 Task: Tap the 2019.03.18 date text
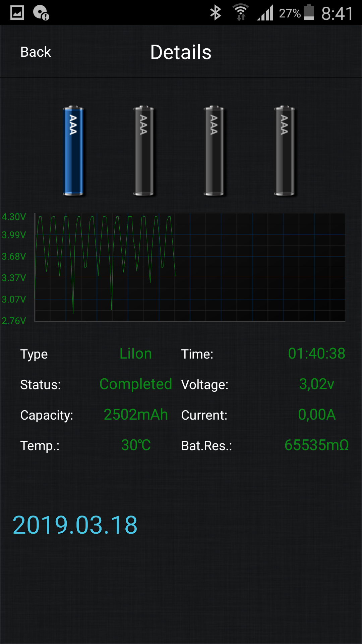(x=75, y=525)
